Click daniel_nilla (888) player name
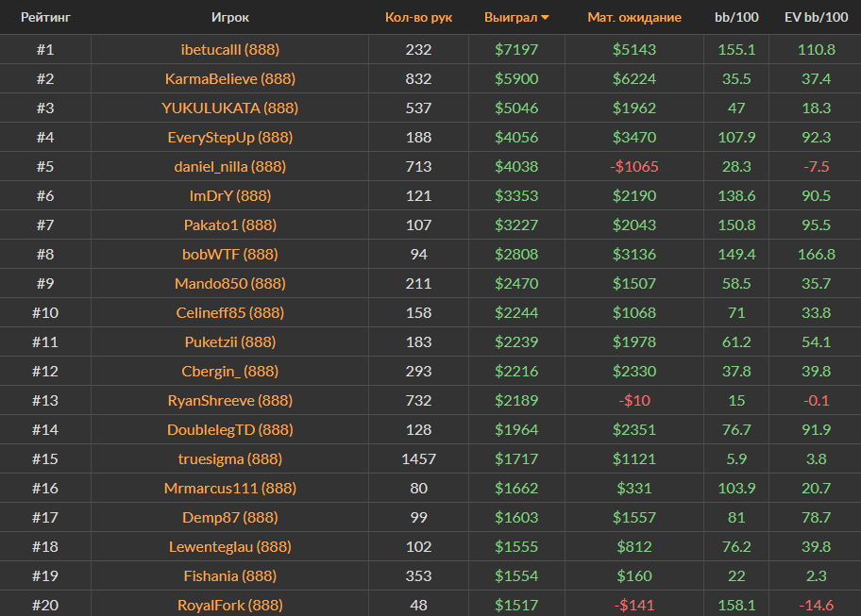 coord(229,166)
